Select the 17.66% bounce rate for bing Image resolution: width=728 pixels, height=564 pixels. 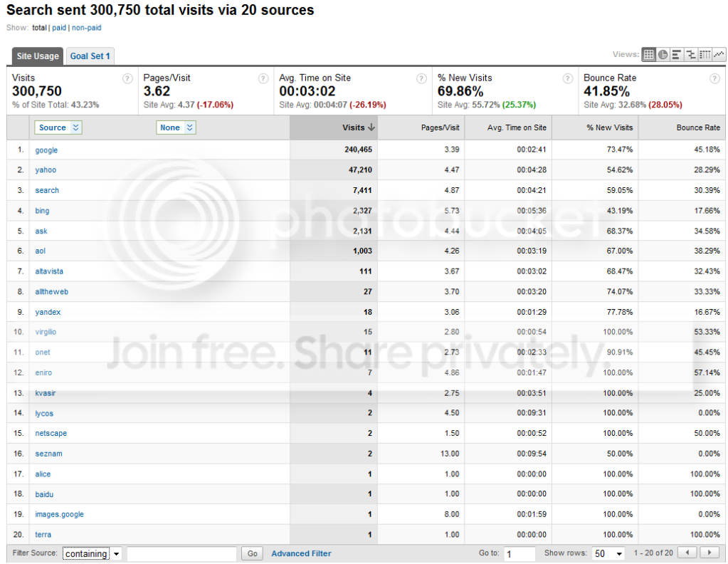point(707,211)
